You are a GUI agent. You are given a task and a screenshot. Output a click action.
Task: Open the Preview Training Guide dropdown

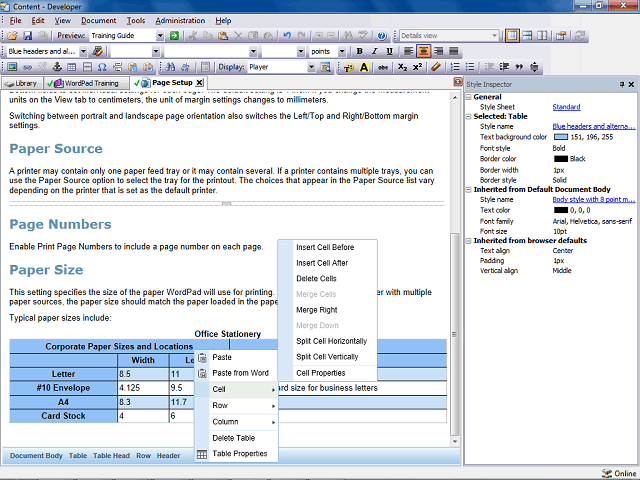(160, 36)
